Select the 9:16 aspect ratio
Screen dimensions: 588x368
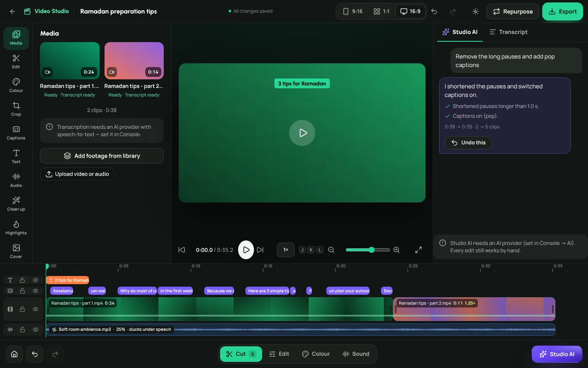point(352,11)
